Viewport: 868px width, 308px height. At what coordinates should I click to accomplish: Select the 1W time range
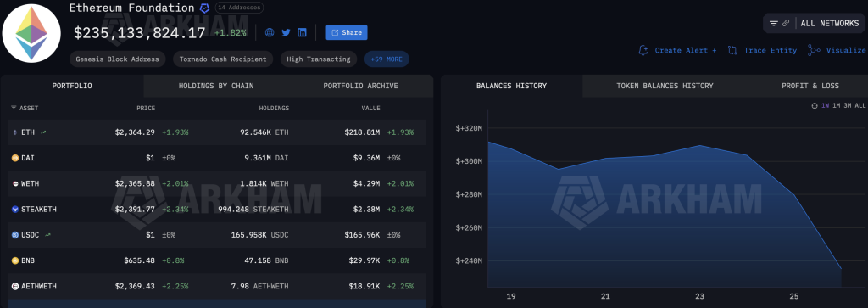[825, 106]
